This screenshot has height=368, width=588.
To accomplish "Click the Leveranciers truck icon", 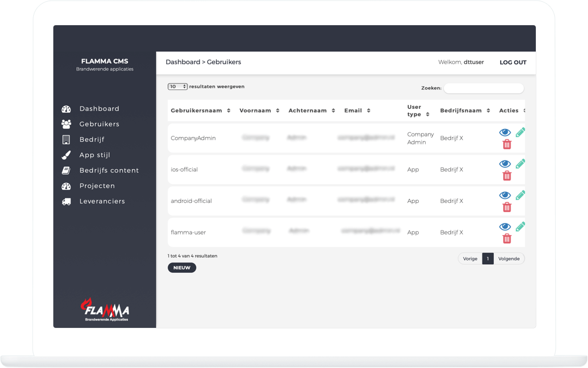I will click(x=67, y=202).
